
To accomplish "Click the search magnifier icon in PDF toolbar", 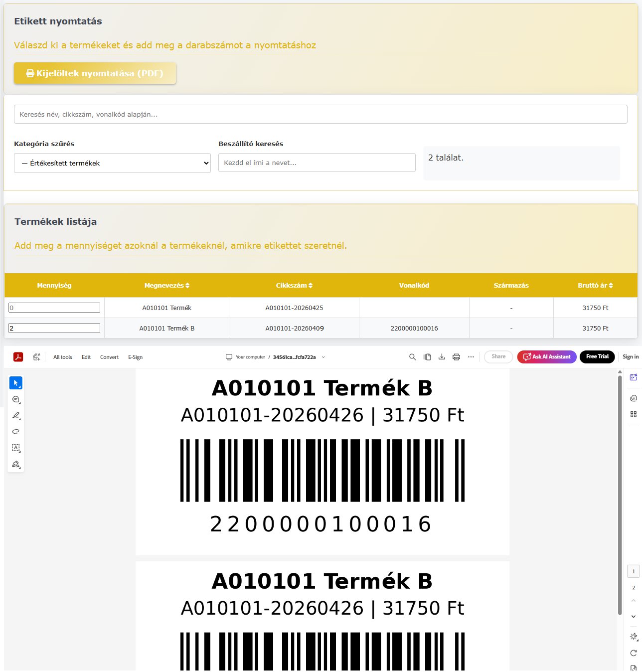I will tap(412, 357).
